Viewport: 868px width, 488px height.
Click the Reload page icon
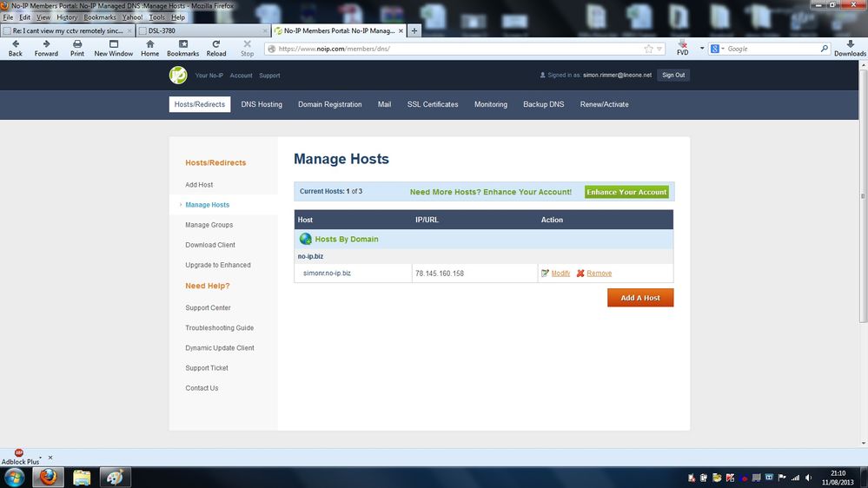(215, 43)
